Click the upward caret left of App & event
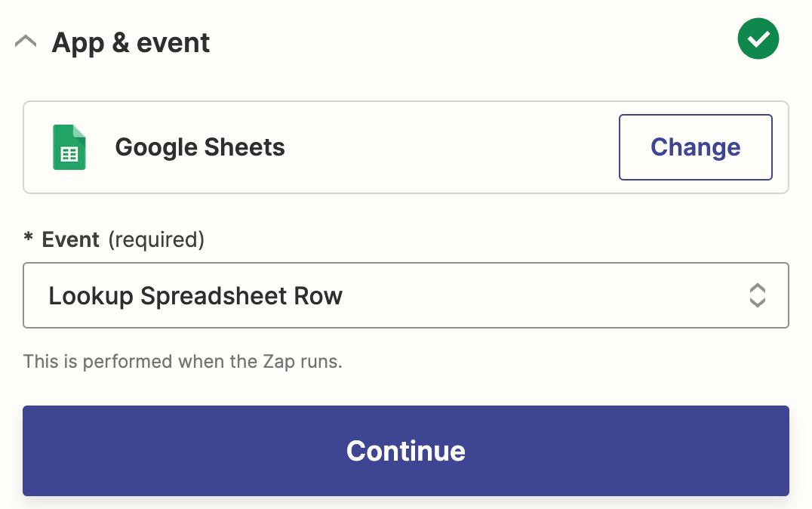Image resolution: width=812 pixels, height=509 pixels. pyautogui.click(x=26, y=42)
